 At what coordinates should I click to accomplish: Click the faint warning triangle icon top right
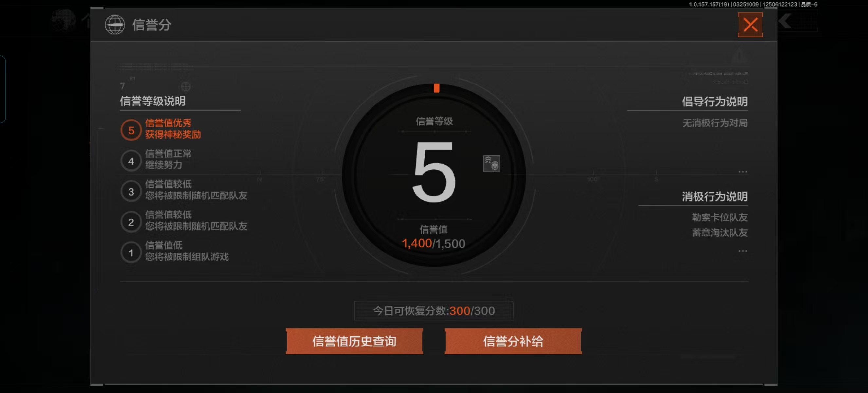pos(739,56)
